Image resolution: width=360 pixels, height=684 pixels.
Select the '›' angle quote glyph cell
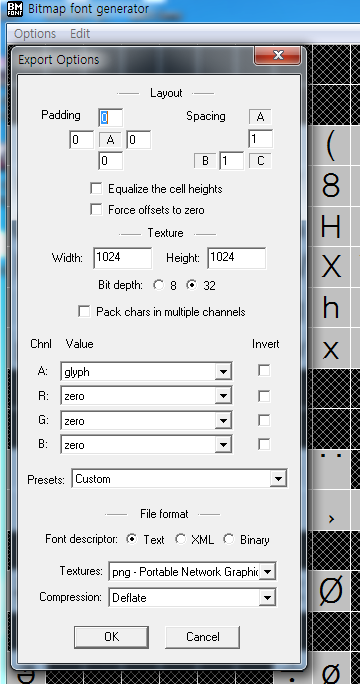(x=331, y=510)
